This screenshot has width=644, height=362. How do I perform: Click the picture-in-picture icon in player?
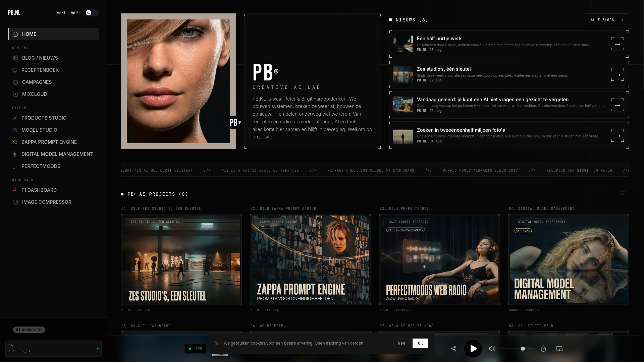click(559, 349)
